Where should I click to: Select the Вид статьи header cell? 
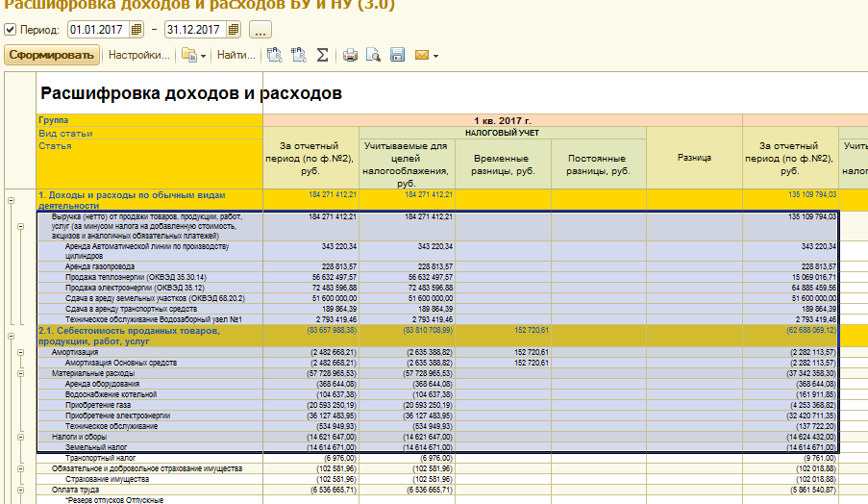149,133
